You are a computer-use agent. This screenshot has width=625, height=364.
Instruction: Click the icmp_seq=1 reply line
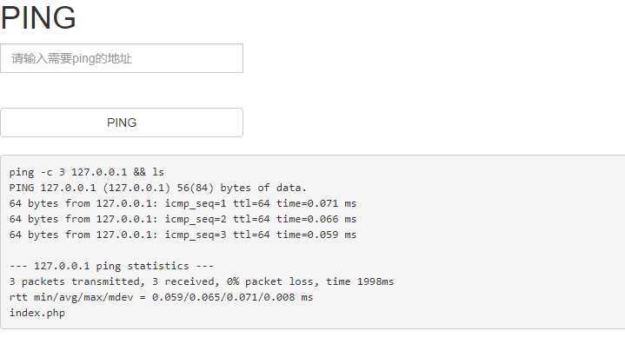click(183, 203)
